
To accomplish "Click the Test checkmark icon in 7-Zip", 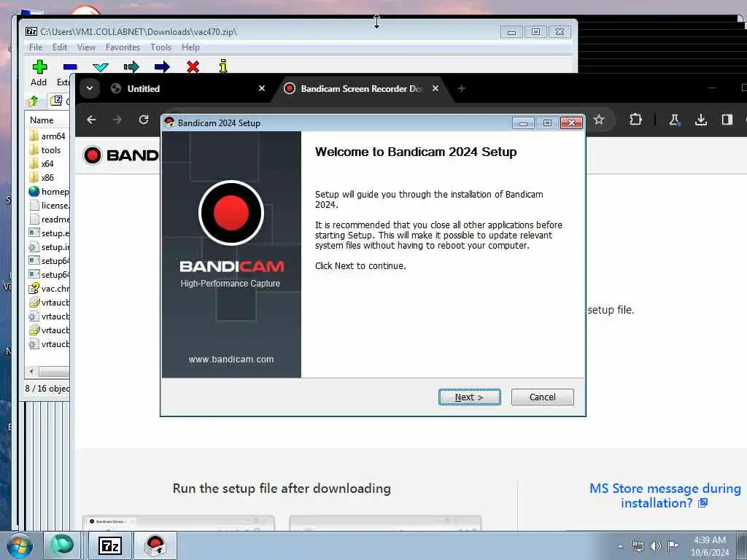I will coord(101,67).
